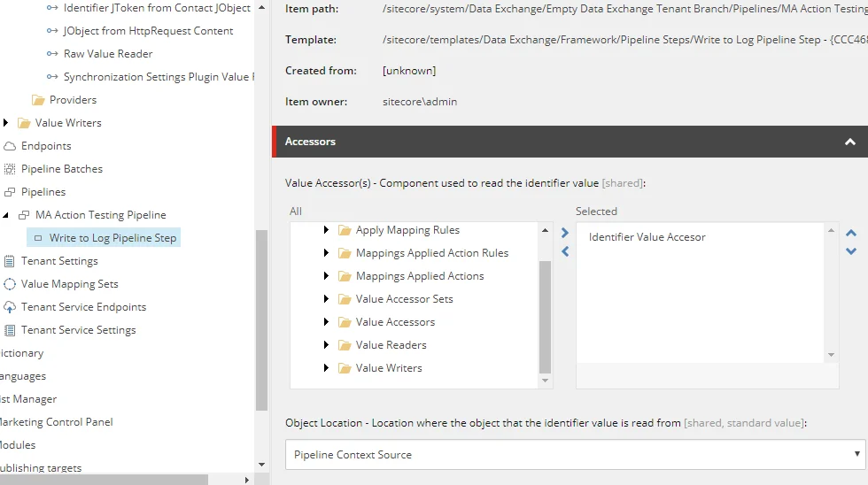This screenshot has height=485, width=868.
Task: Expand Mappings Applied Actions folder
Action: tap(326, 276)
